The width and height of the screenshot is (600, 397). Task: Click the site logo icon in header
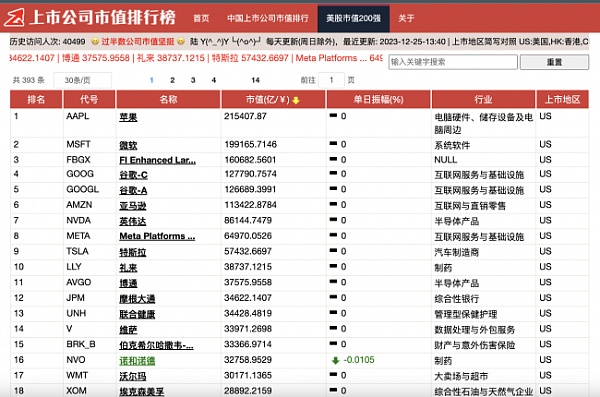pyautogui.click(x=14, y=18)
